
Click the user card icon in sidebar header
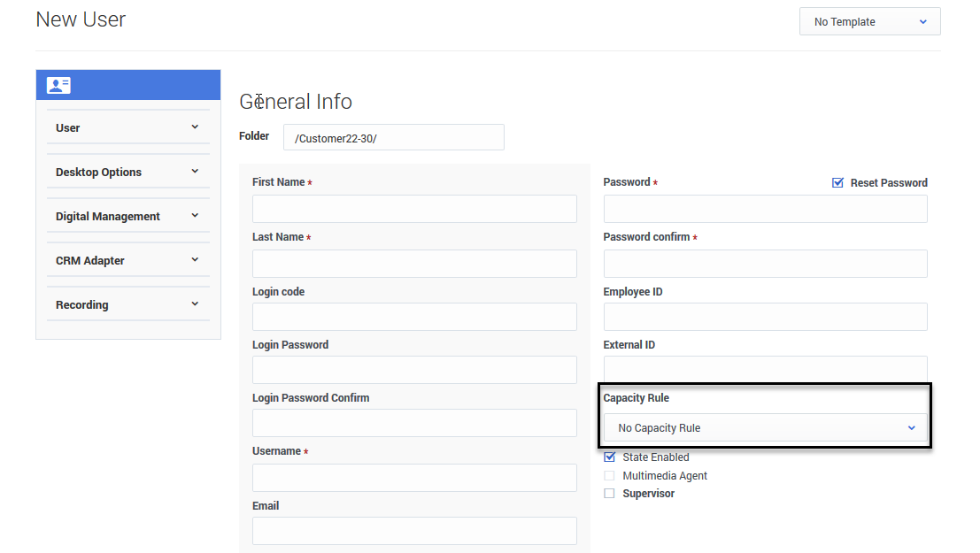coord(58,86)
